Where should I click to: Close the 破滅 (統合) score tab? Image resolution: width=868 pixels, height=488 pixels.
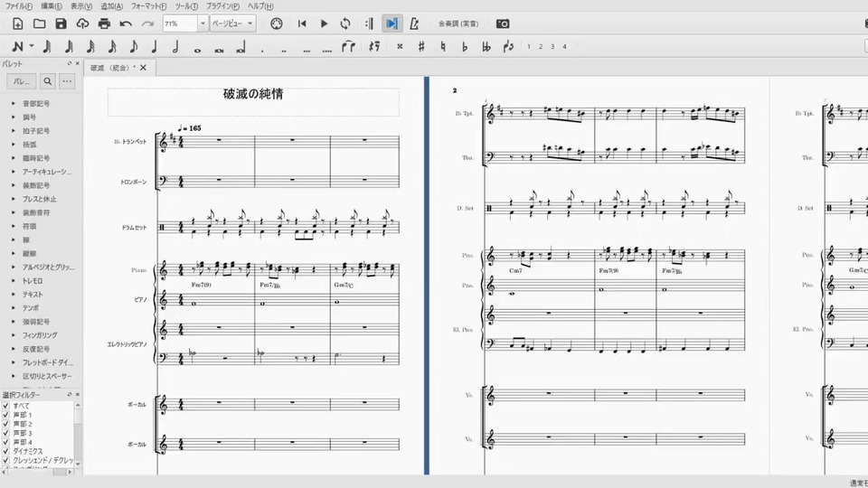point(144,68)
